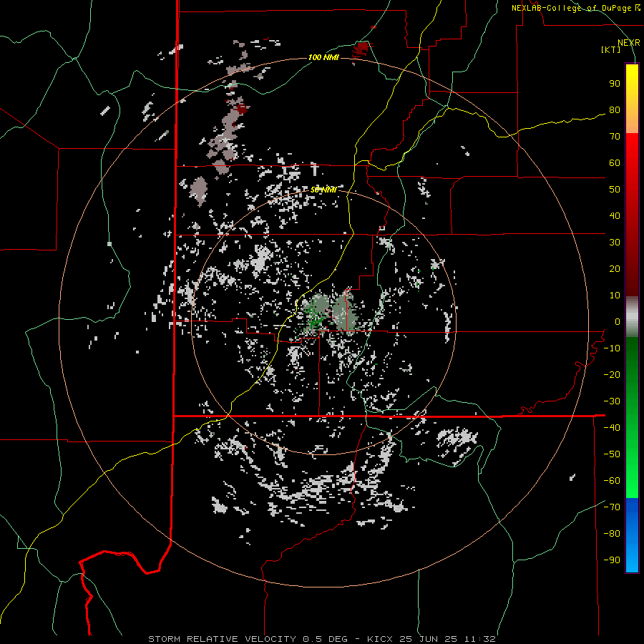Image resolution: width=644 pixels, height=644 pixels.
Task: Click the -40 scale label
Action: coord(612,428)
